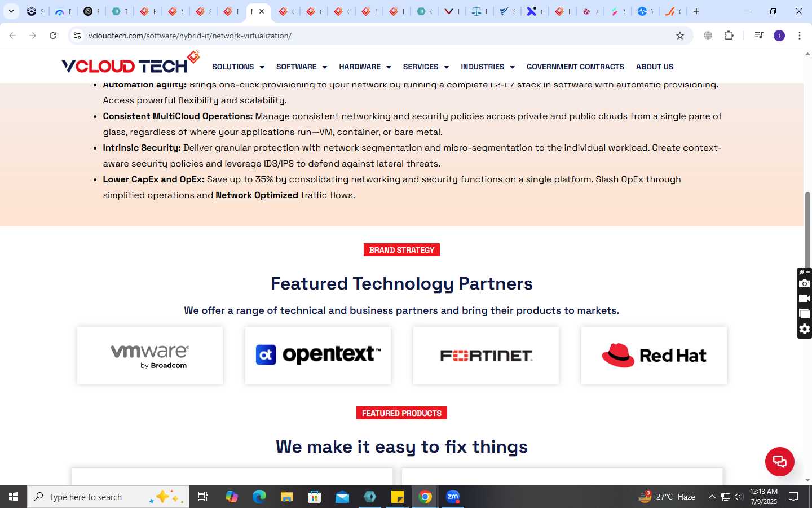Open a new browser tab
Screen dimensions: 812x508
(696, 11)
